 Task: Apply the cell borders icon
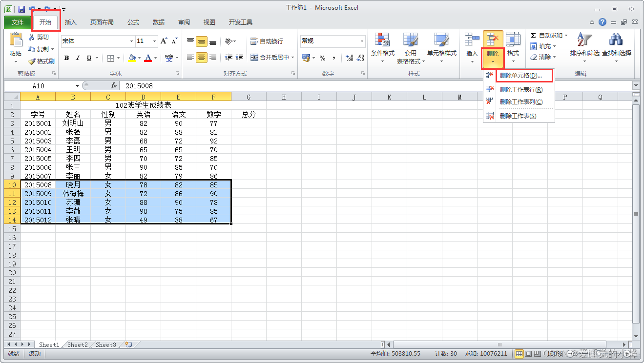click(x=110, y=58)
